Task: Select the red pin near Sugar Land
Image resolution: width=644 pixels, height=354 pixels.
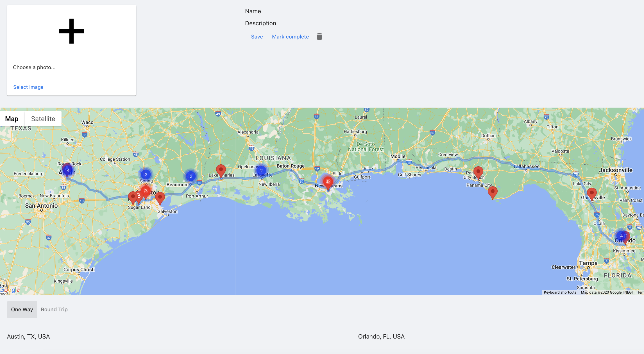Action: click(x=133, y=198)
